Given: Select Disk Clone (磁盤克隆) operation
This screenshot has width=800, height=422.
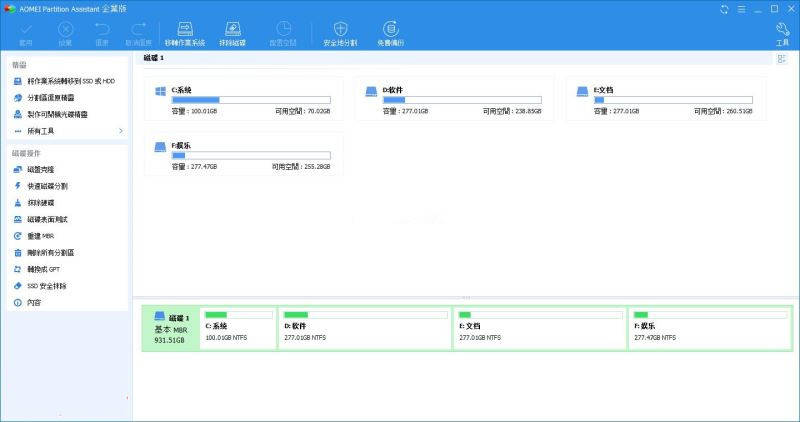Looking at the screenshot, I should click(x=34, y=169).
